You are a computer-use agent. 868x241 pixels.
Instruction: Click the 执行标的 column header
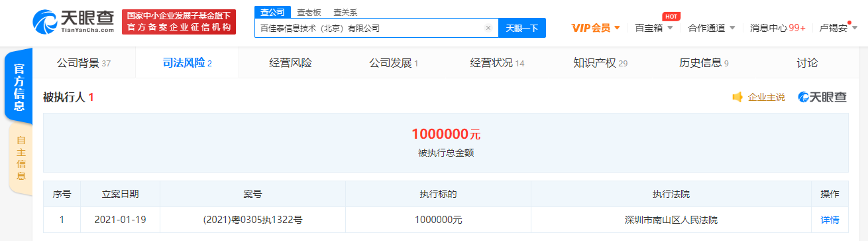click(438, 194)
